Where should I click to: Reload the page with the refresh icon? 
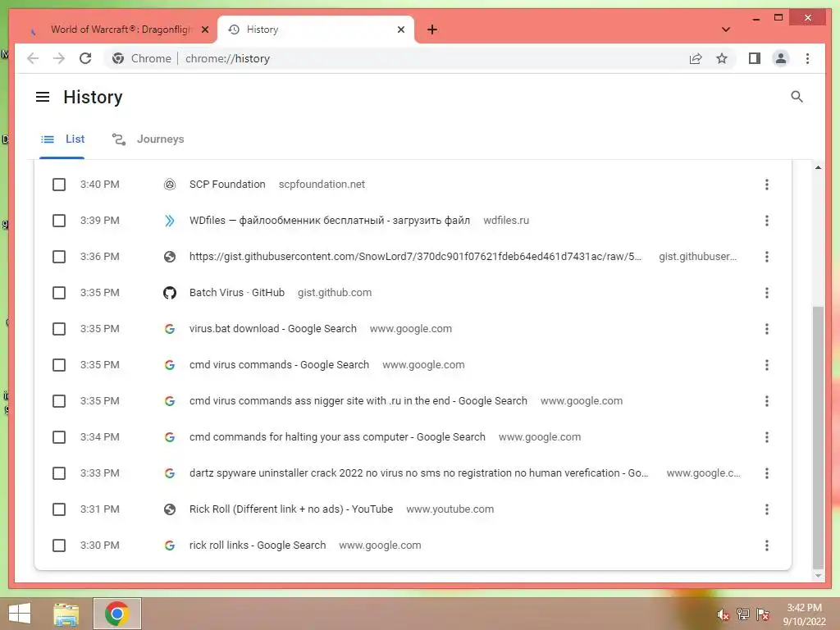(x=85, y=58)
